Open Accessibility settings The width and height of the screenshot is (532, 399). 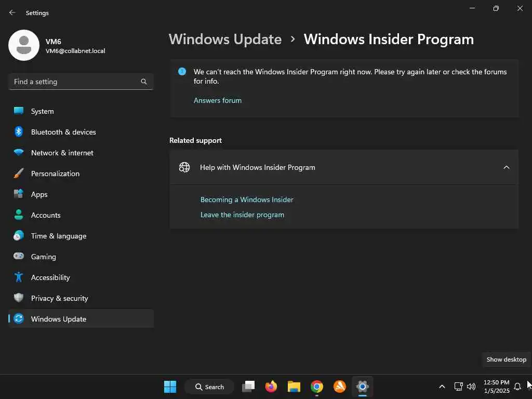pos(81,277)
